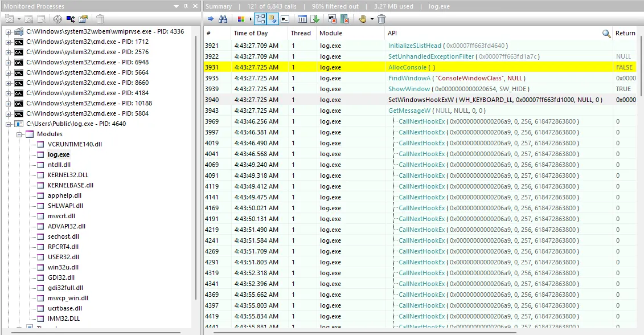Select CallNextHookEx call number 3969

tap(420, 122)
